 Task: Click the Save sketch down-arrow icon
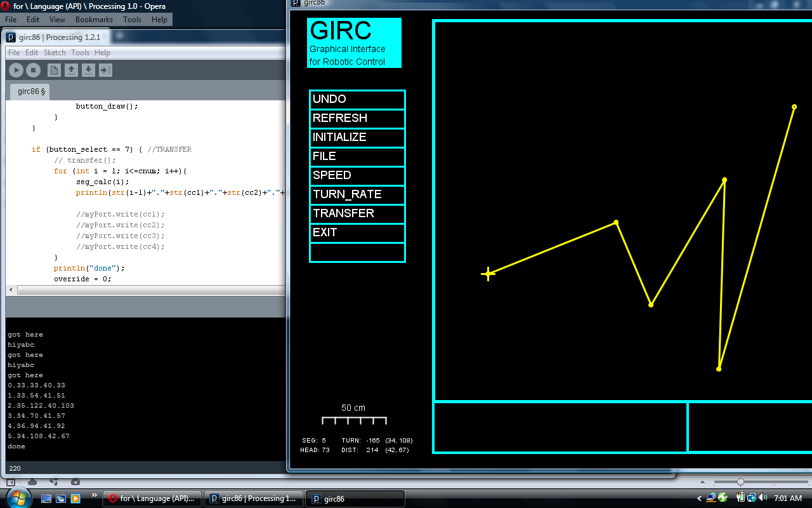pos(88,70)
